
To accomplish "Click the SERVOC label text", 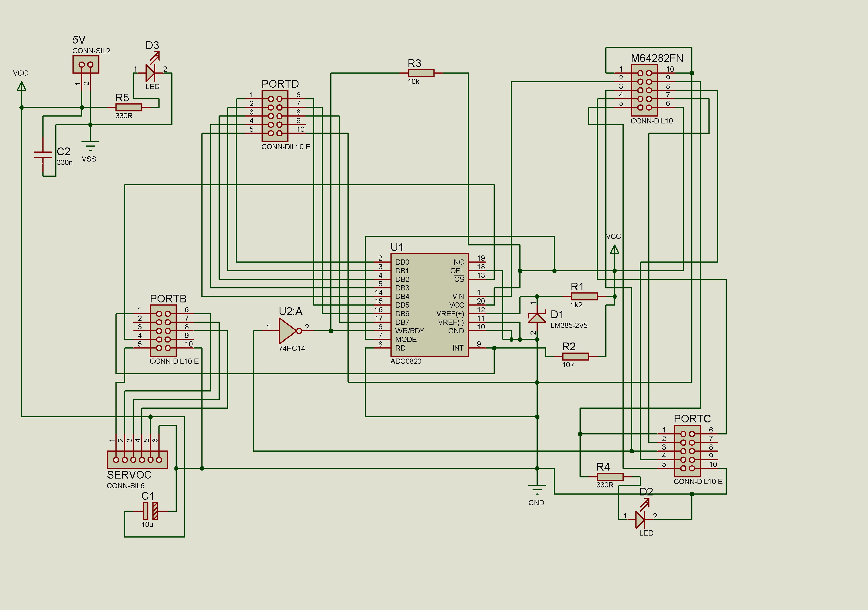I will [x=129, y=475].
